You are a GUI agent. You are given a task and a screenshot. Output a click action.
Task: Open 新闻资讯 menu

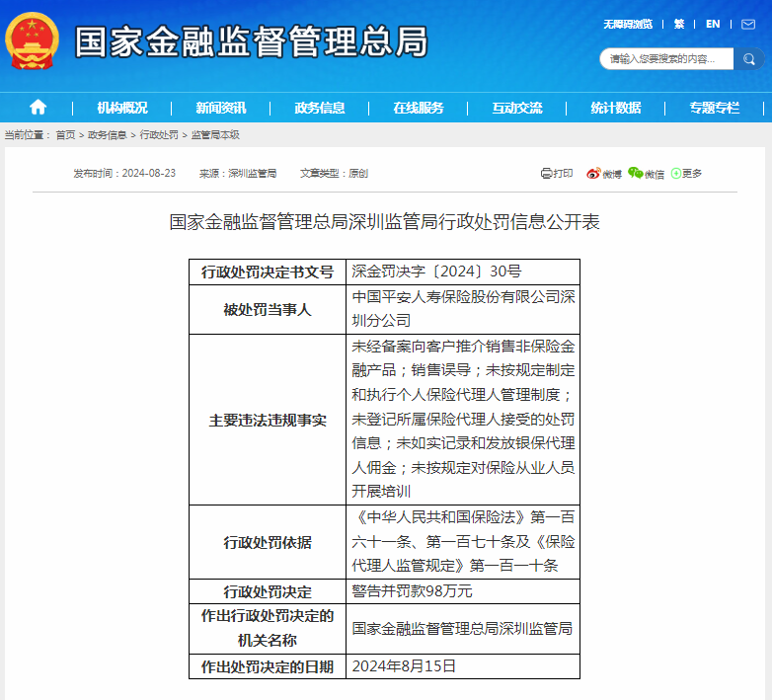coord(220,108)
